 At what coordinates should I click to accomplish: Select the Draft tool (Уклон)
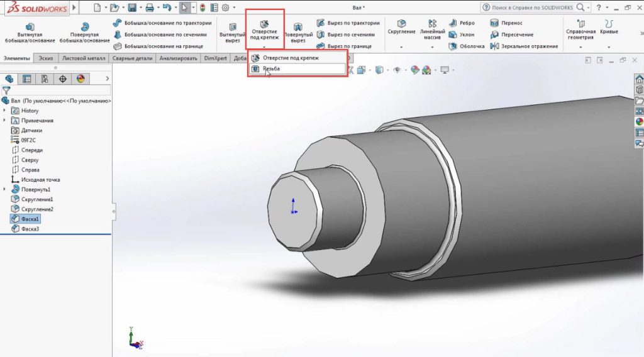coord(462,35)
